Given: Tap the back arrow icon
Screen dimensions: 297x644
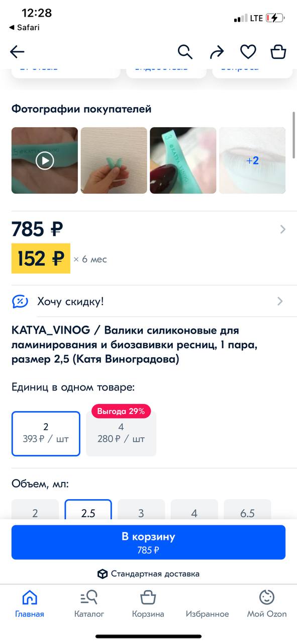Looking at the screenshot, I should 17,51.
